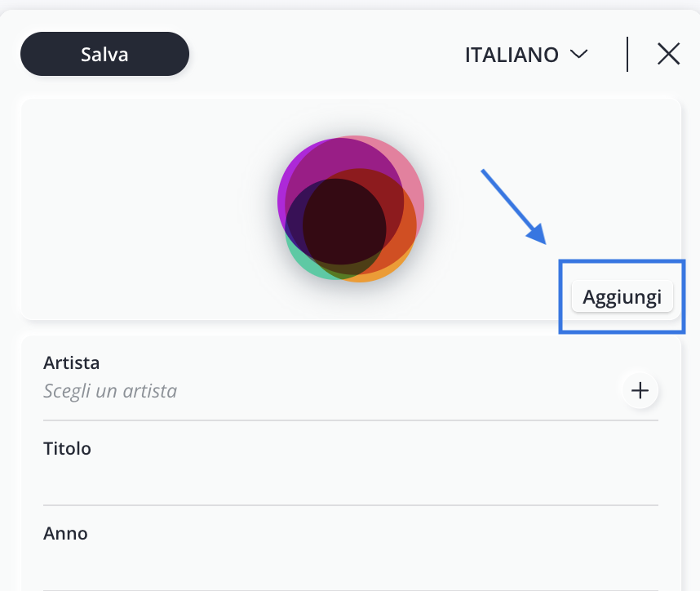Click the Titolo field label
Screen dimensions: 700x591
[67, 448]
